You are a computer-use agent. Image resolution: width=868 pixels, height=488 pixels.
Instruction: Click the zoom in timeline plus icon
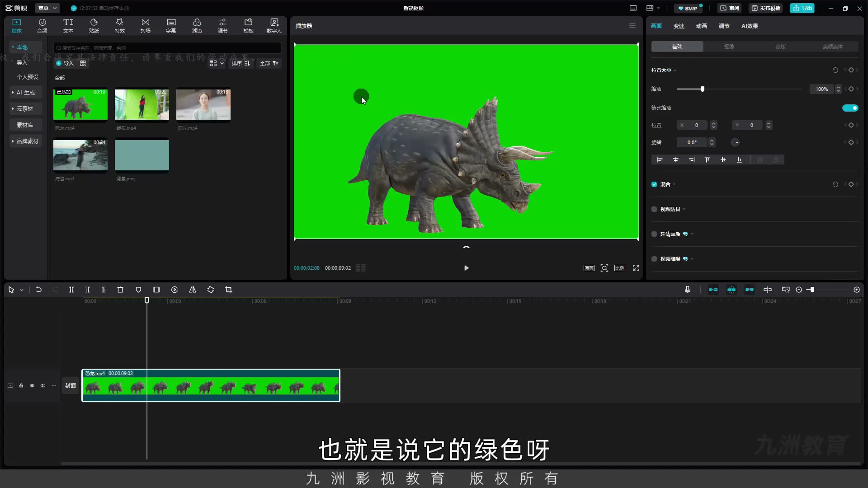(857, 290)
